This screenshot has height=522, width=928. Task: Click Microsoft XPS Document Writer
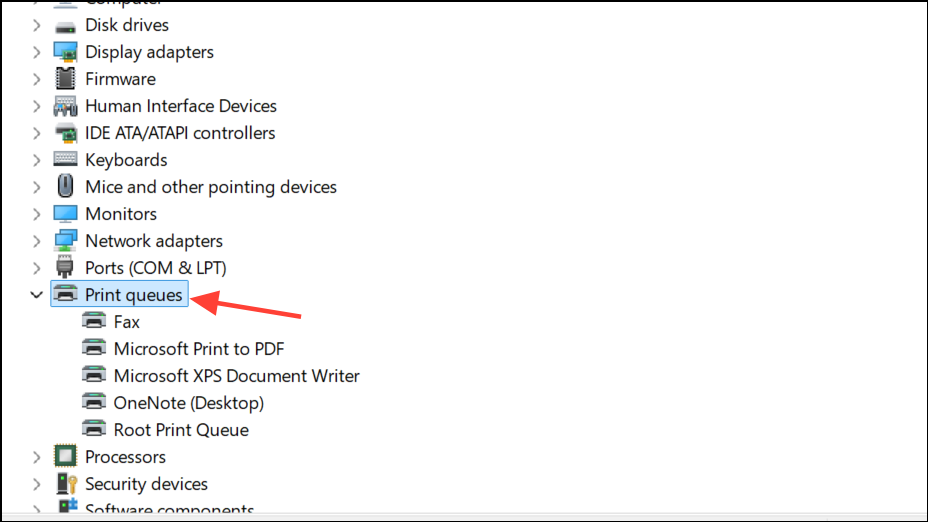[x=236, y=376]
